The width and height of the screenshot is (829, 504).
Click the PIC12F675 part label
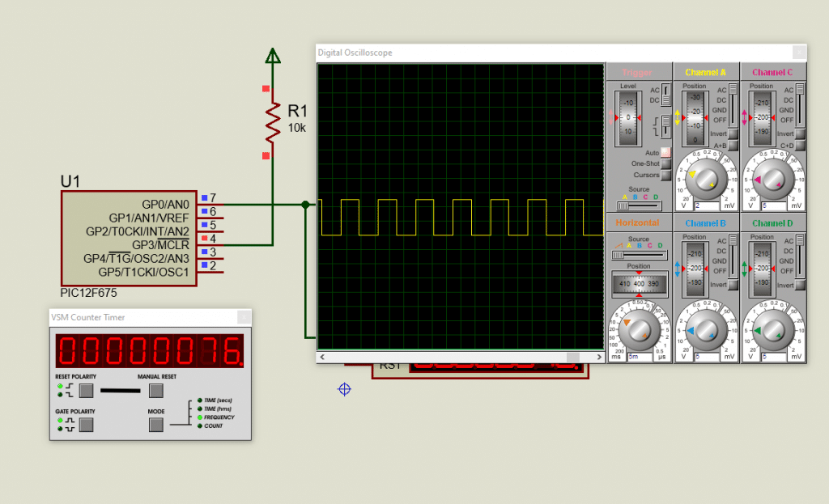point(88,293)
